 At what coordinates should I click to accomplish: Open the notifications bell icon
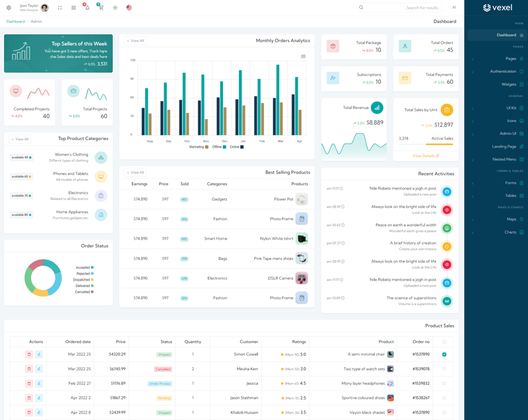tap(86, 8)
